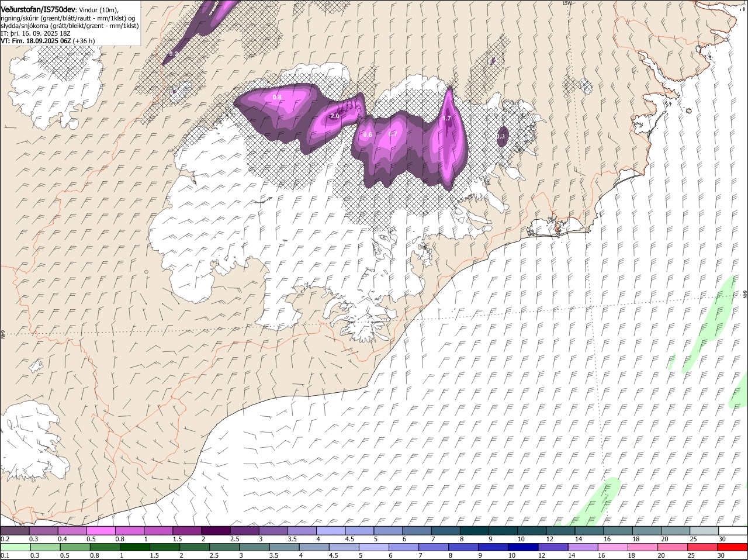Click the '0.8' contour label on the map
This screenshot has height=560, width=748.
[x=278, y=97]
